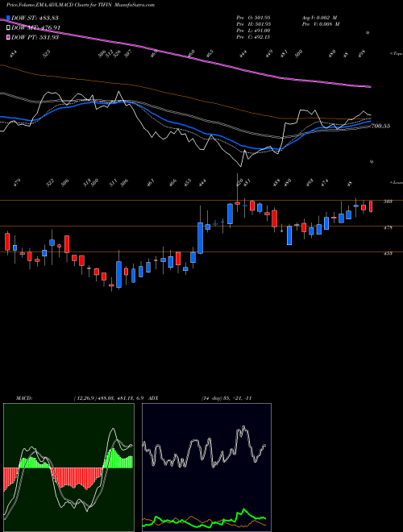Click the 'Pre C: 492.15' value

253,37
